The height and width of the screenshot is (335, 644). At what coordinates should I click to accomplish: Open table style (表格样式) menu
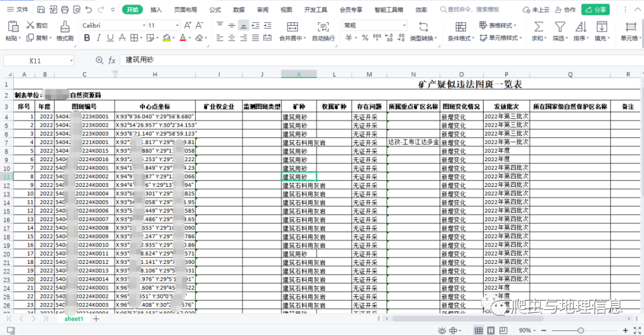pyautogui.click(x=497, y=26)
